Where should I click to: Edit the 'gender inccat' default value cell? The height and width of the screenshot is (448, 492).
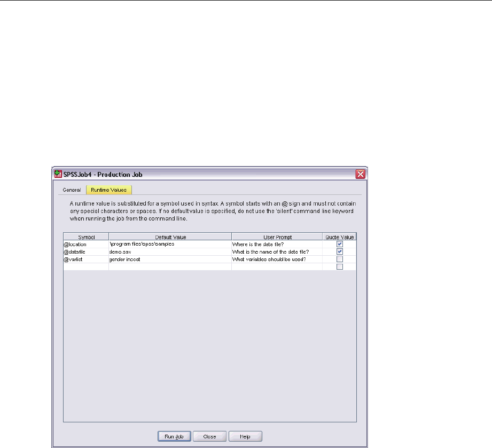click(x=170, y=259)
